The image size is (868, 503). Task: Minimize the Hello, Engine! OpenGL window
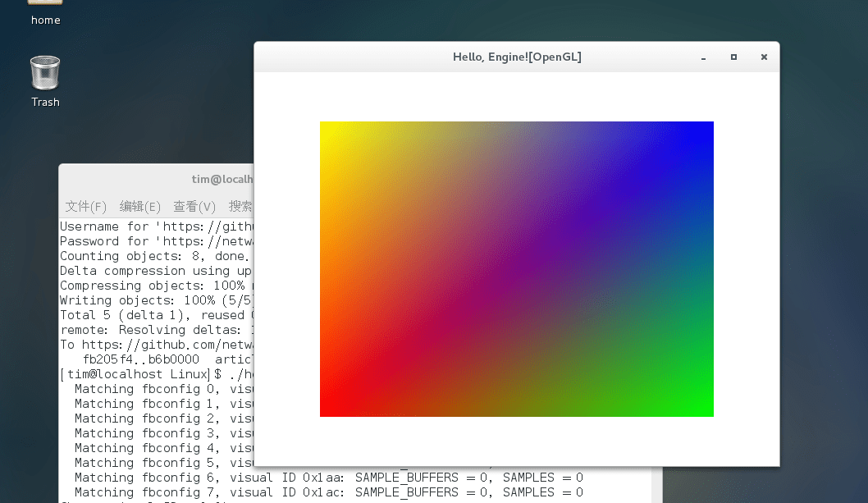pos(703,57)
